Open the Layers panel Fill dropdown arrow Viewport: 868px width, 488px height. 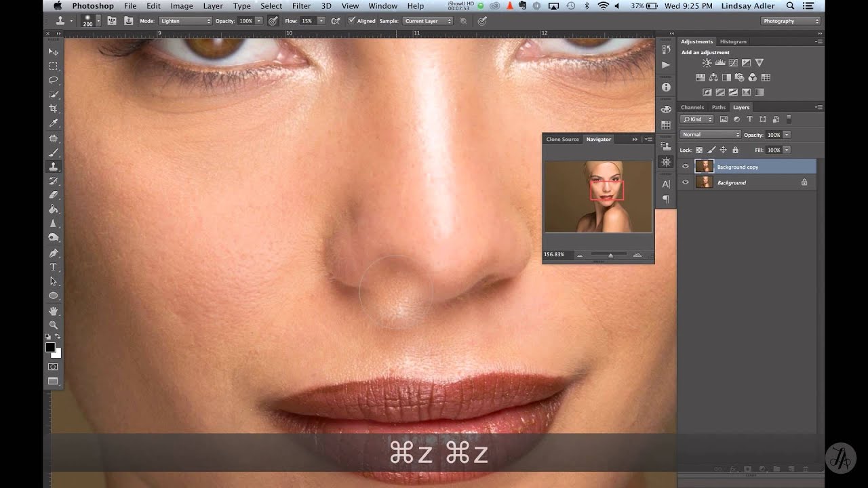pyautogui.click(x=787, y=150)
